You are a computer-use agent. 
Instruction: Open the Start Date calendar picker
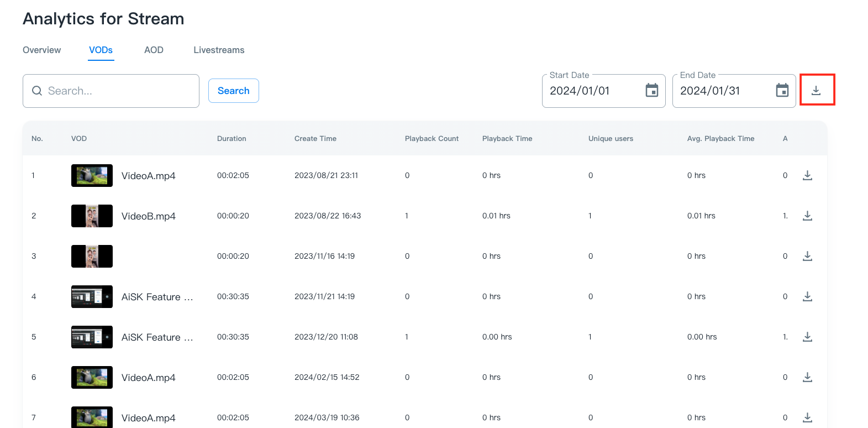pos(652,90)
